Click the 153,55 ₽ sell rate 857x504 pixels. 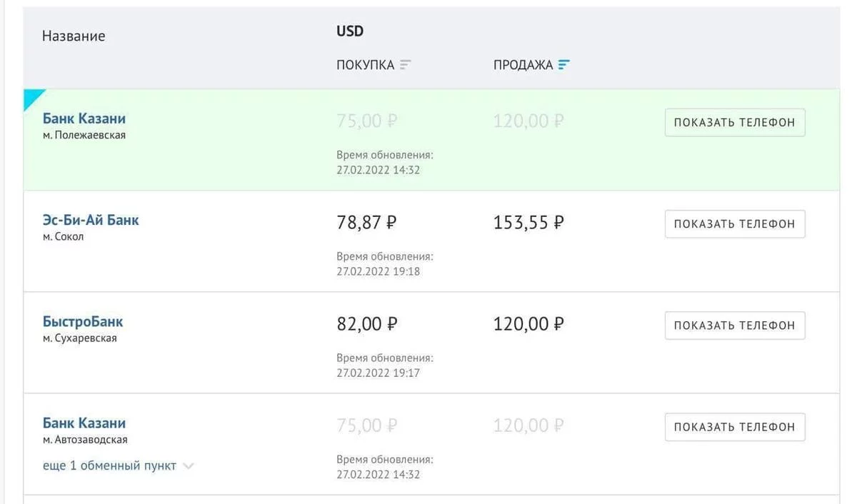click(528, 223)
